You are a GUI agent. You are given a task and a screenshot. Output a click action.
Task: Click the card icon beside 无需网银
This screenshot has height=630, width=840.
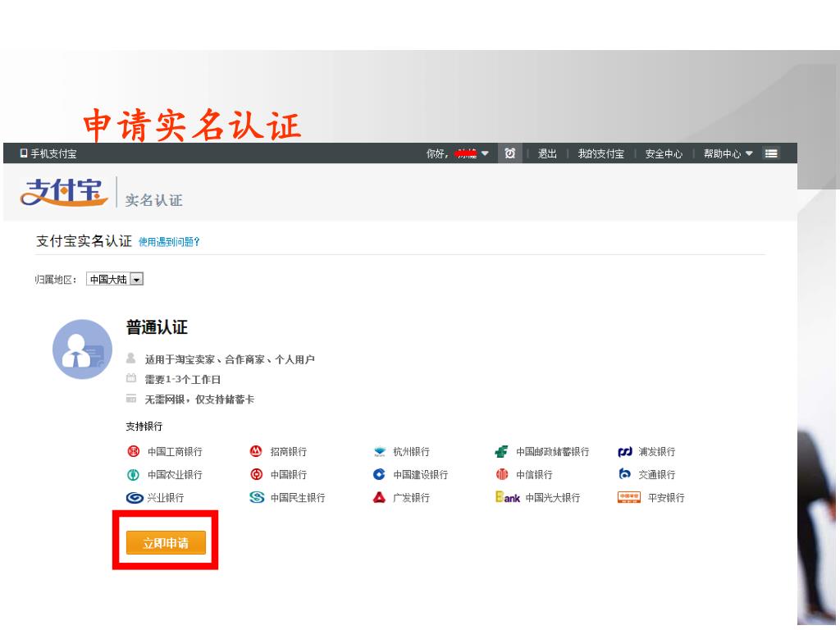[130, 399]
